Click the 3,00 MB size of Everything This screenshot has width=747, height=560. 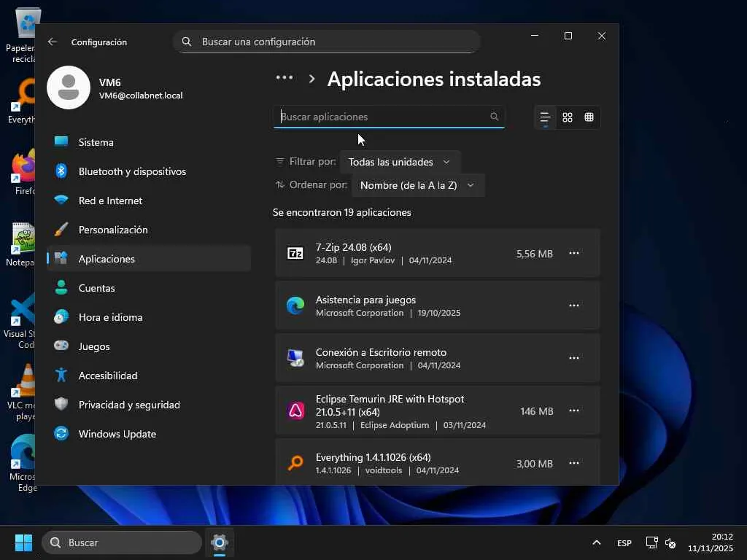535,464
